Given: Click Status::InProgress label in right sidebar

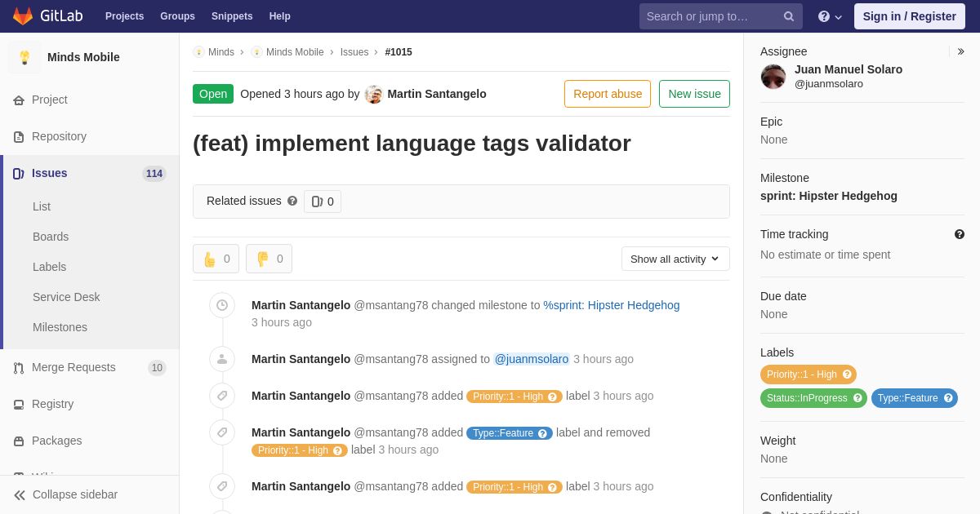Looking at the screenshot, I should tap(813, 398).
